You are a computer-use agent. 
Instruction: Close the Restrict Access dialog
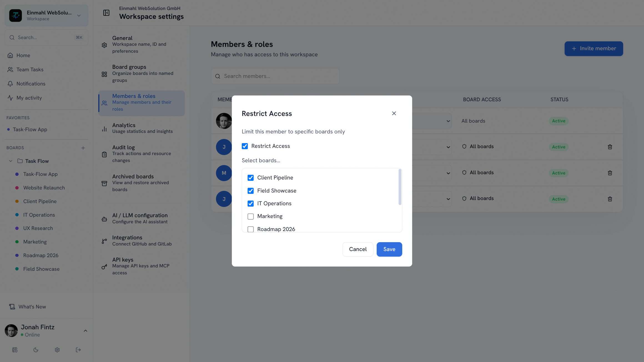coord(394,113)
